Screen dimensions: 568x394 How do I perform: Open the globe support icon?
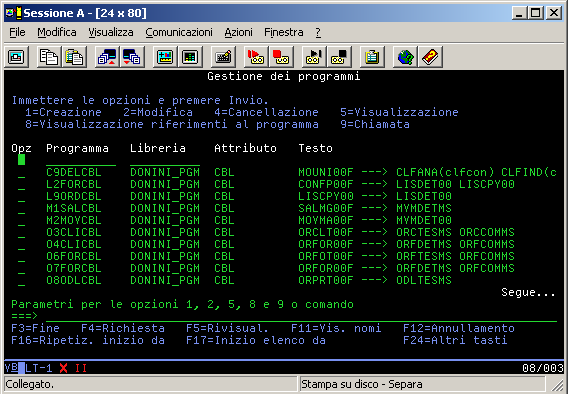[x=405, y=57]
